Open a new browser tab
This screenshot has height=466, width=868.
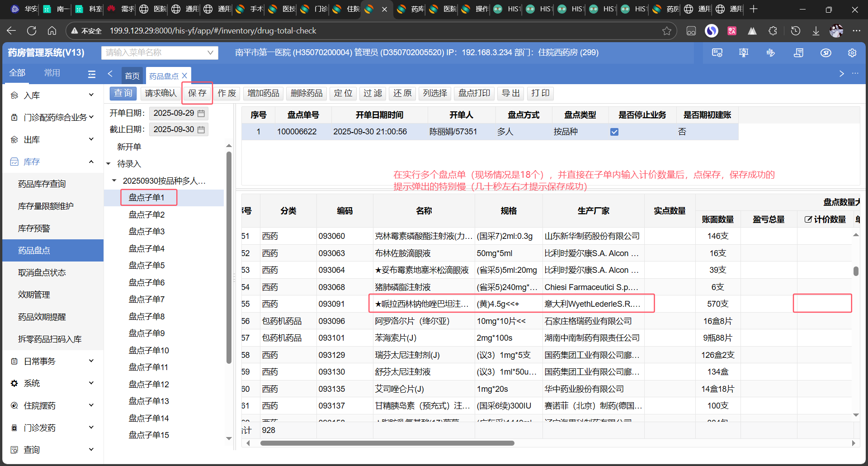754,9
